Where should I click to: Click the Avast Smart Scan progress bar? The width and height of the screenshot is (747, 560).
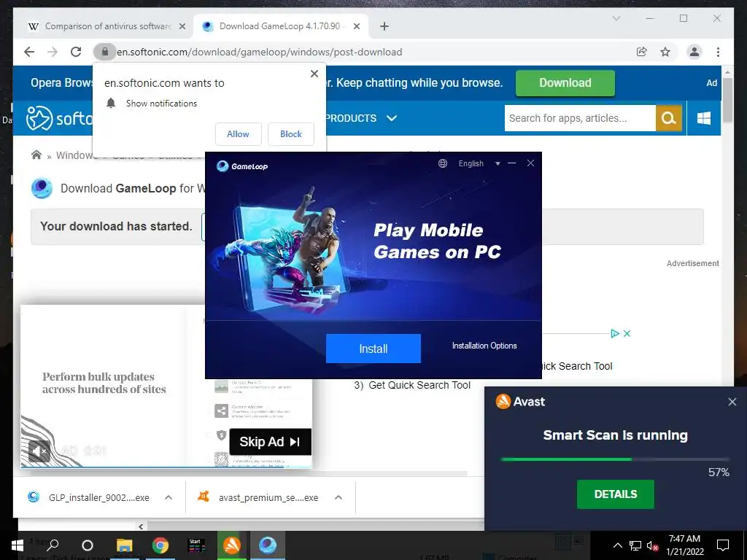pyautogui.click(x=615, y=459)
